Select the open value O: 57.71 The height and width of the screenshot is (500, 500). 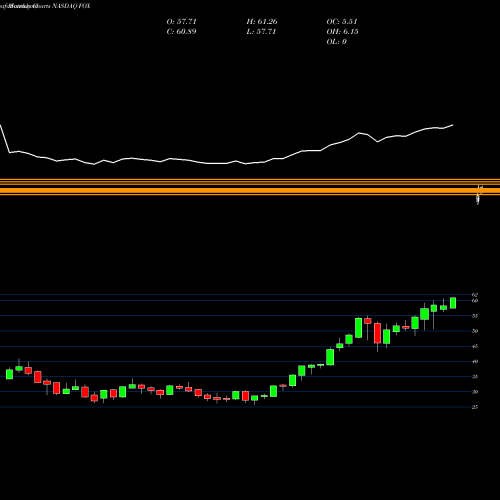(181, 22)
